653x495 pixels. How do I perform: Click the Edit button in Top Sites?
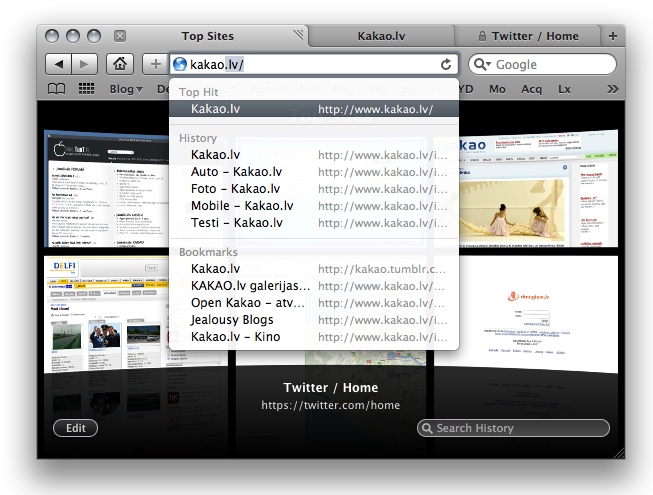[x=75, y=428]
